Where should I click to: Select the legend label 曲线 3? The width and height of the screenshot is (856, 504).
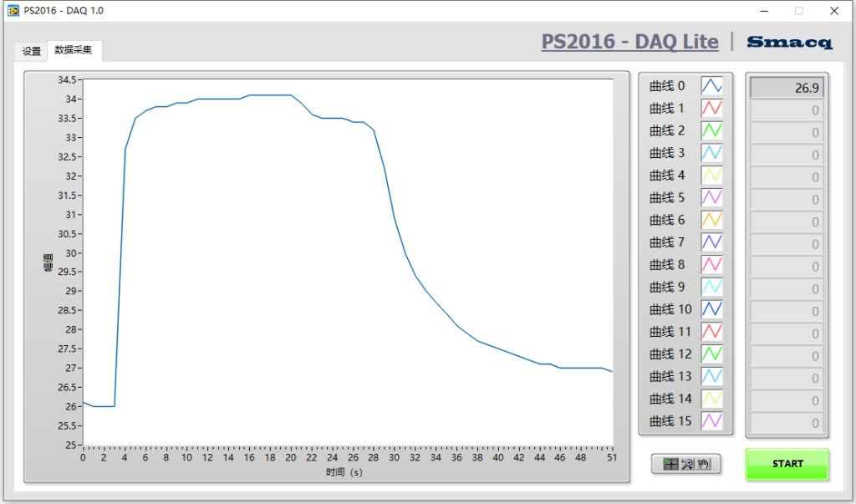coord(667,154)
